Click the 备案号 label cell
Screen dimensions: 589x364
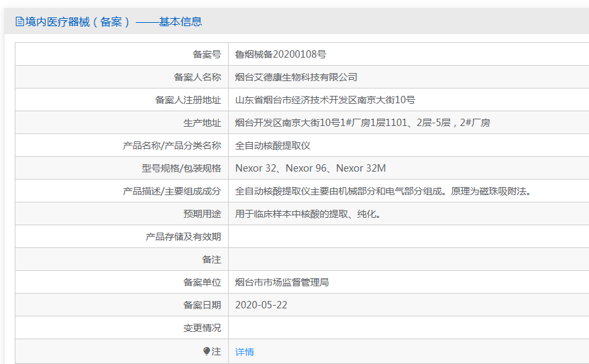[121, 54]
